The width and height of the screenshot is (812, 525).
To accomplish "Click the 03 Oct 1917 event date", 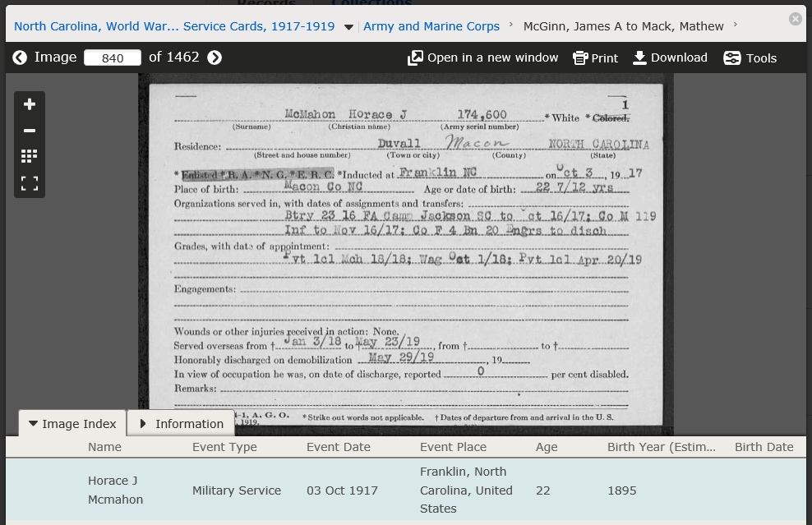I will tap(342, 490).
